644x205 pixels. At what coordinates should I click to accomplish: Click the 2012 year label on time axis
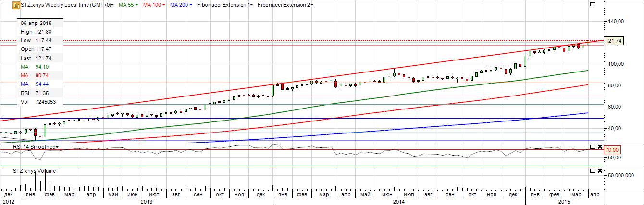(x=8, y=202)
